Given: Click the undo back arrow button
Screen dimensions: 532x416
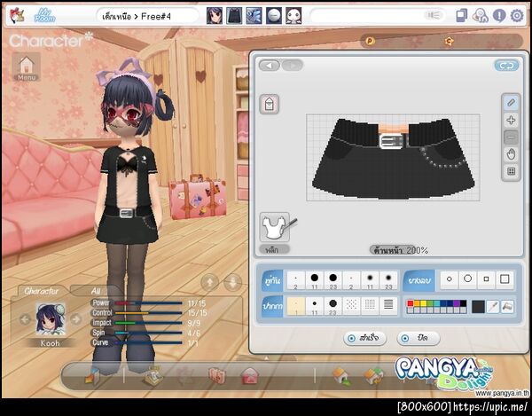Looking at the screenshot, I should pos(270,65).
